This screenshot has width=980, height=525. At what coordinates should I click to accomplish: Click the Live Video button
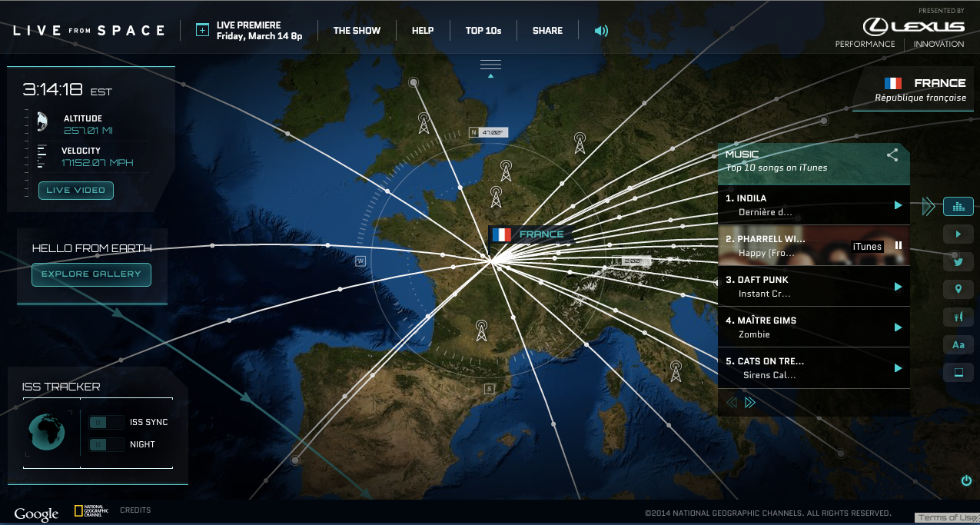[76, 191]
